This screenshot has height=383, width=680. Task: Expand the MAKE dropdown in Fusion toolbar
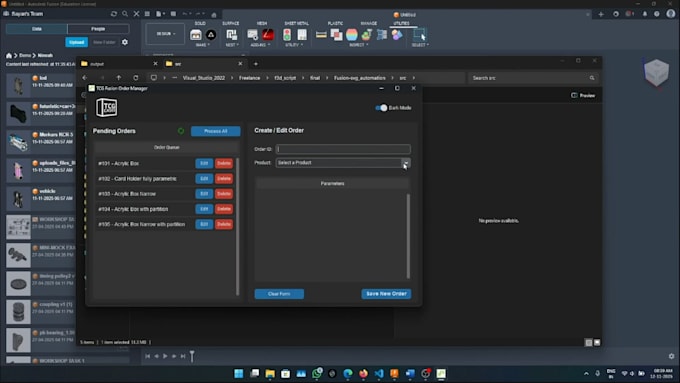203,45
